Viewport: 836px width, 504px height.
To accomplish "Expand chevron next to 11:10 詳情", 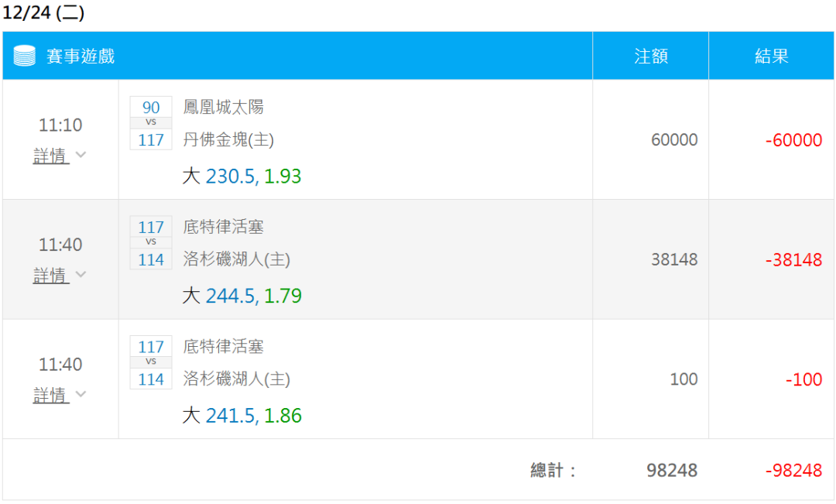I will pos(81,155).
